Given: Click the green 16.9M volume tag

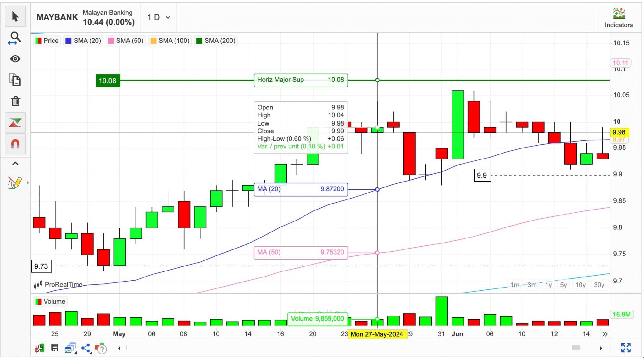Looking at the screenshot, I should click(x=621, y=314).
